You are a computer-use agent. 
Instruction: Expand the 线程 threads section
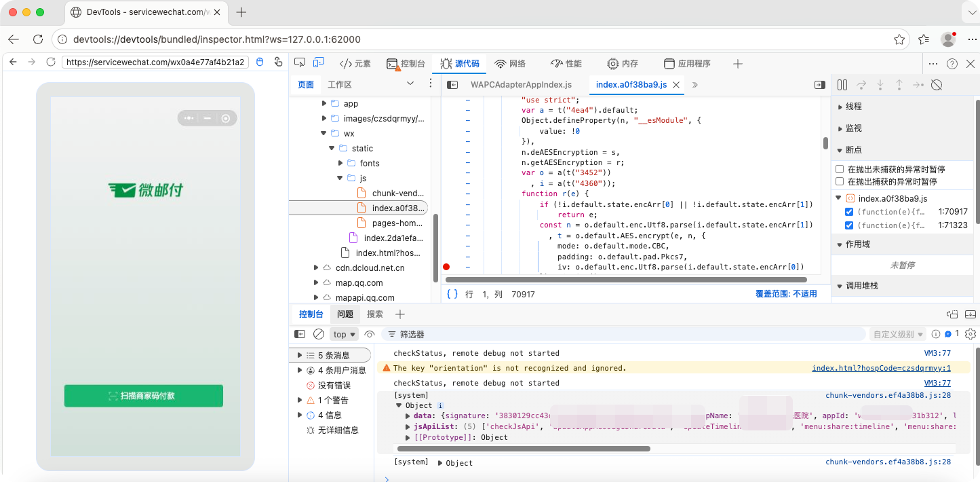pyautogui.click(x=841, y=107)
